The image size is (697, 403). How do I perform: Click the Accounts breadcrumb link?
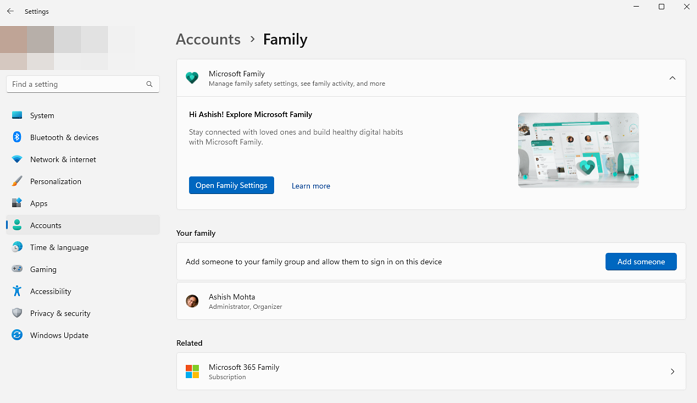point(208,40)
